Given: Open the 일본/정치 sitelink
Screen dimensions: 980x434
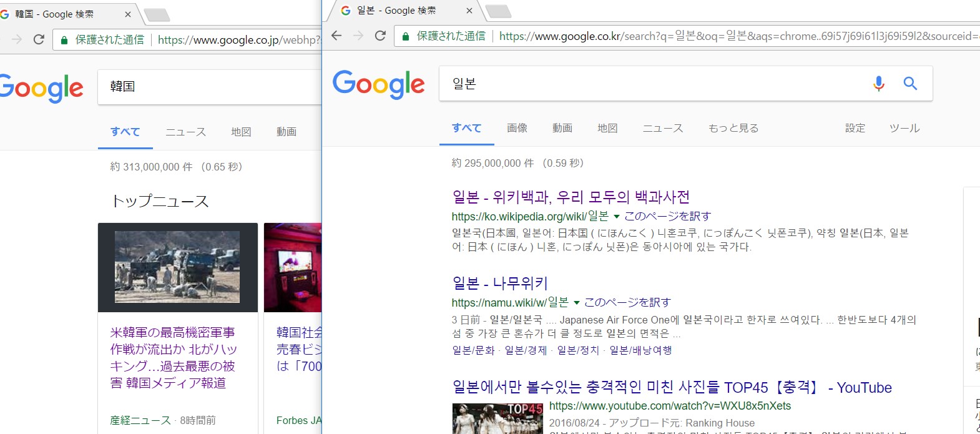Looking at the screenshot, I should click(x=578, y=350).
